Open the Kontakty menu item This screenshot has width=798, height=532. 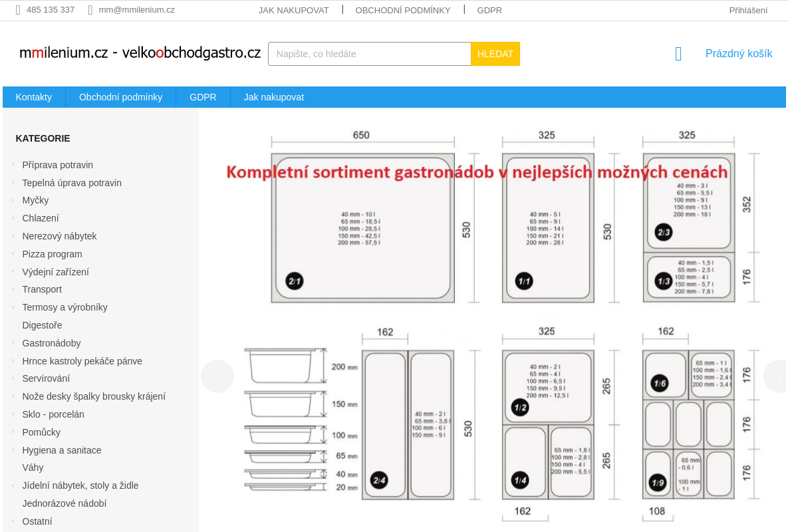click(34, 96)
